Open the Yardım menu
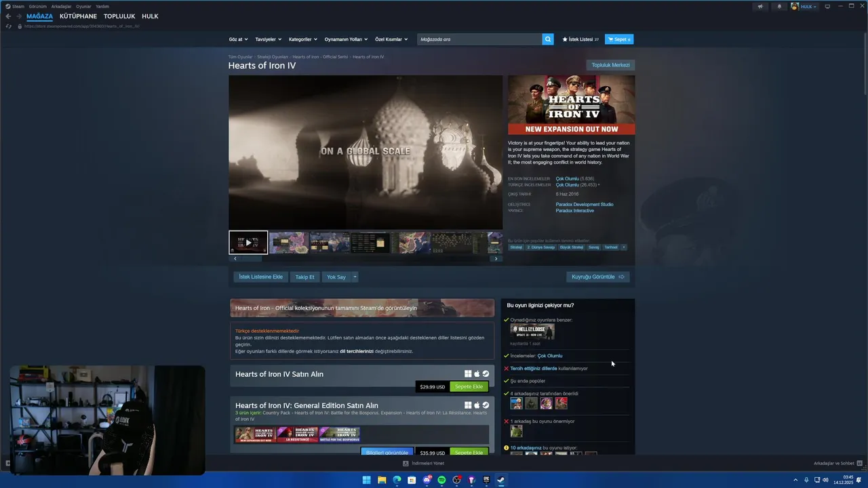 pyautogui.click(x=102, y=6)
